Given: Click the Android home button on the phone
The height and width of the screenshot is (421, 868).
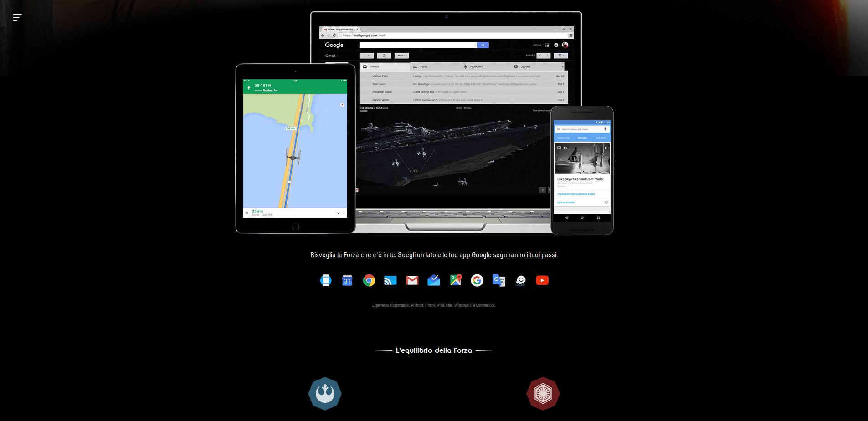Looking at the screenshot, I should [x=582, y=218].
